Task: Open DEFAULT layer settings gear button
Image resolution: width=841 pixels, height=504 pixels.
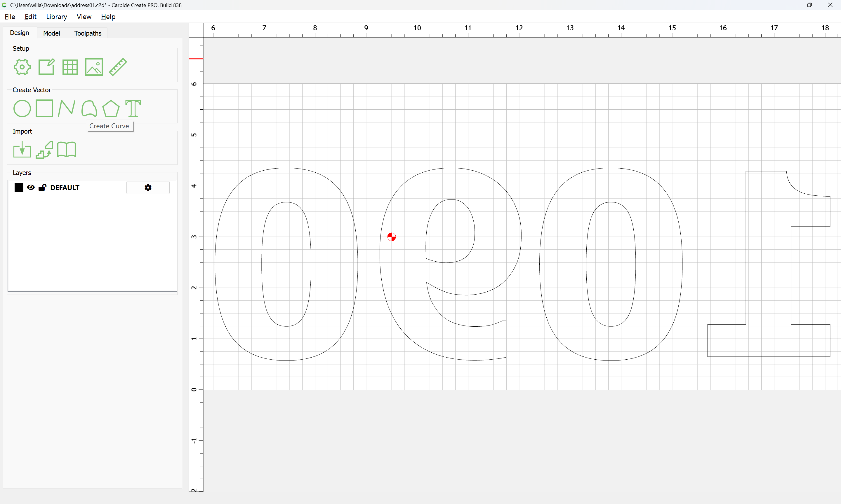Action: (x=148, y=188)
